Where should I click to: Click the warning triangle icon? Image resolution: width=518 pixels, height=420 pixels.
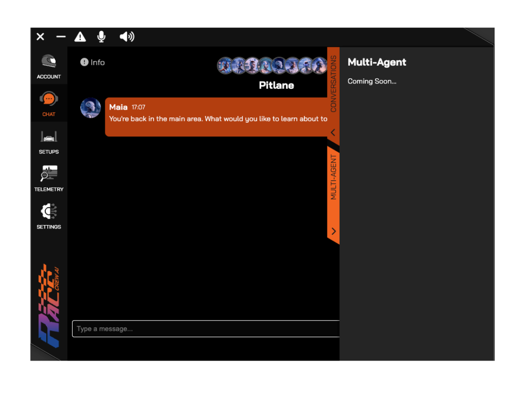coord(80,37)
